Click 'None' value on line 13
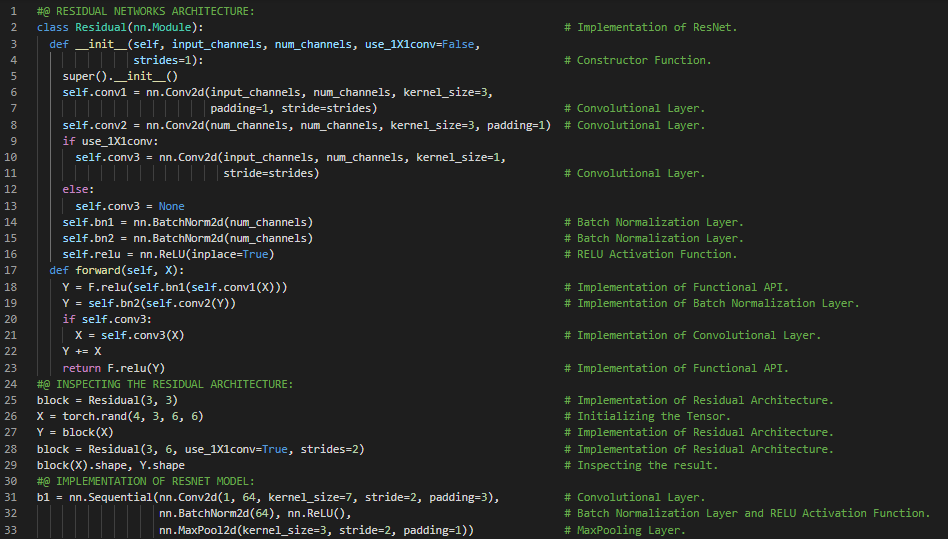948x539 pixels. tap(171, 206)
